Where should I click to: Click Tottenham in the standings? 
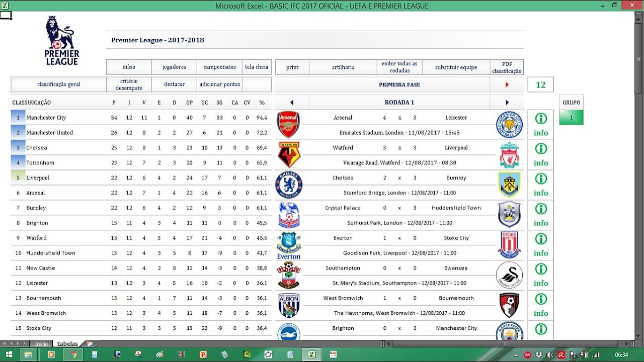pos(40,163)
